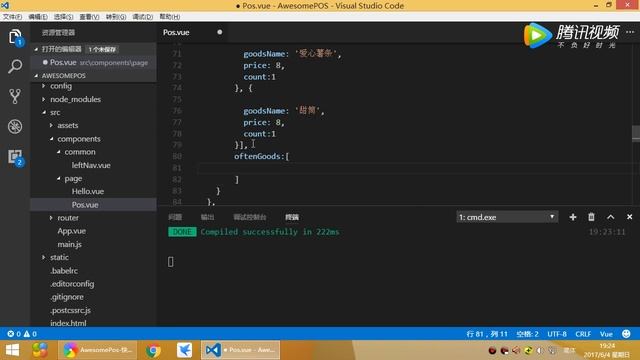Change CRLF line ending in status bar
640x360 pixels.
583,334
